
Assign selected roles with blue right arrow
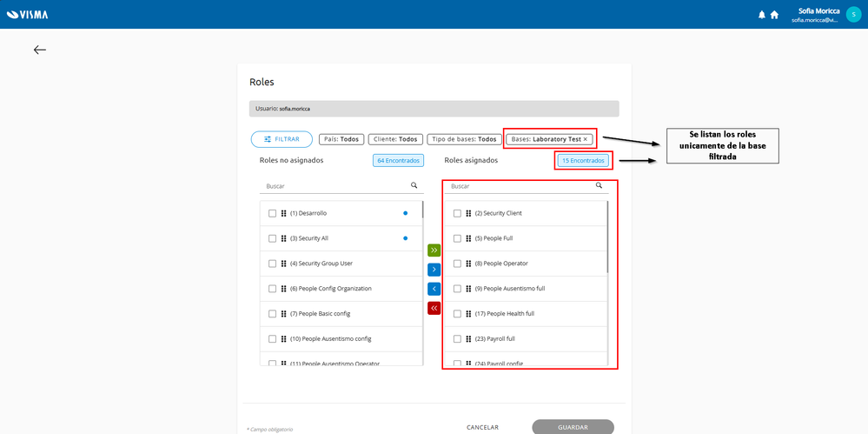tap(434, 270)
